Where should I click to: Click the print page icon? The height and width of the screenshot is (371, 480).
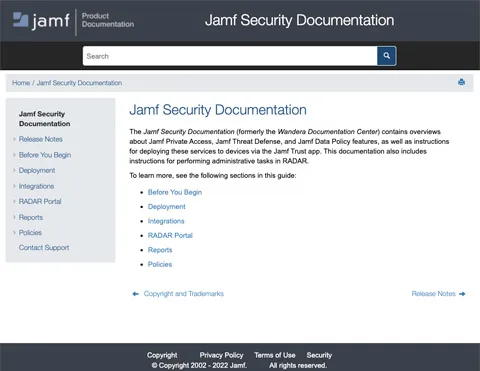461,82
